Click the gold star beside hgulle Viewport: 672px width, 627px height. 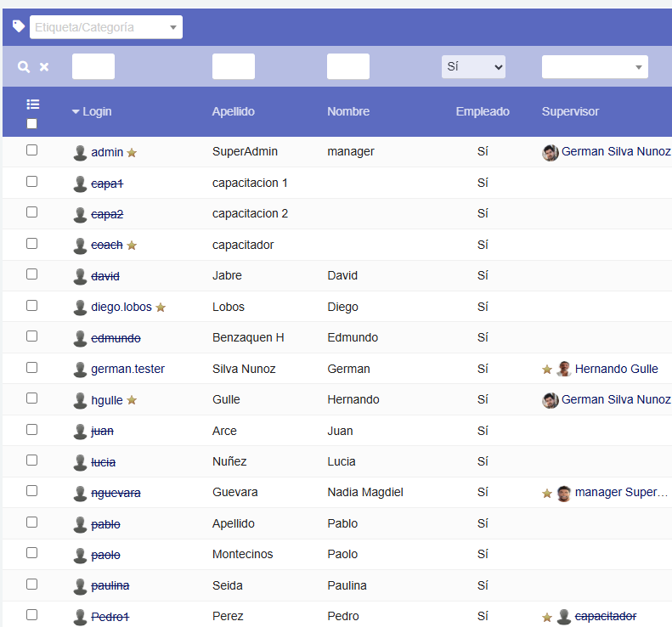[x=132, y=400]
